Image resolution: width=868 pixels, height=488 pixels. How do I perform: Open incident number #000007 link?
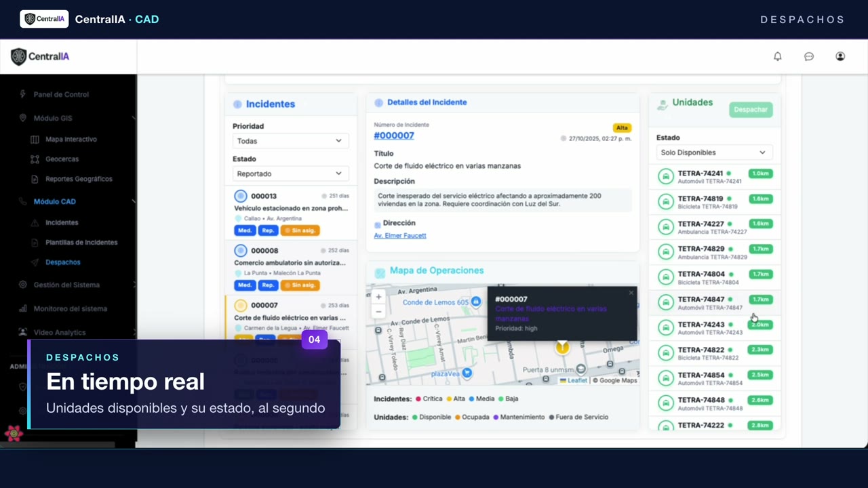(394, 136)
